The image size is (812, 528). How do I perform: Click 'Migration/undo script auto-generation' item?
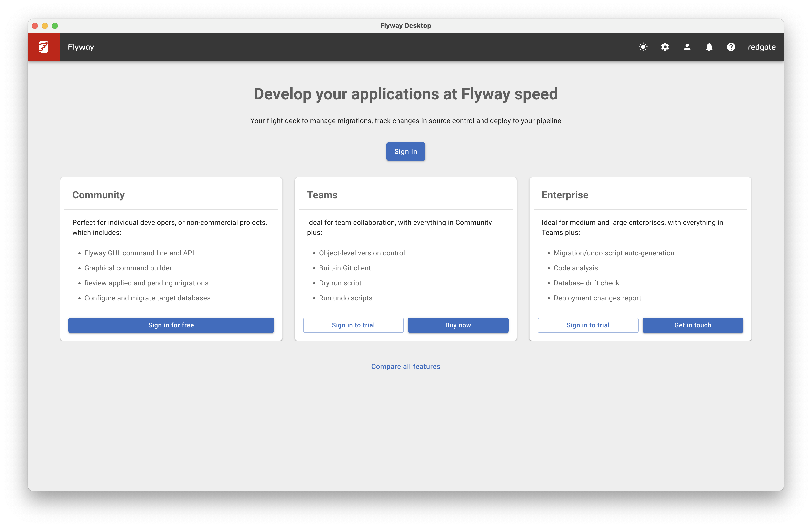(x=614, y=253)
